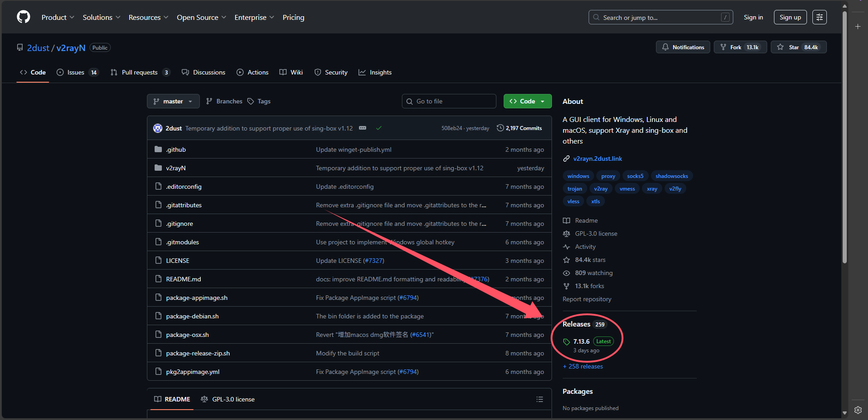Open the master branch dropdown
Viewport: 868px width, 420px height.
[173, 101]
